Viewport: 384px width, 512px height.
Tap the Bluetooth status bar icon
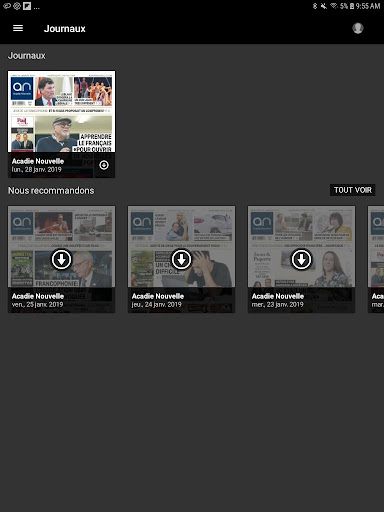315,6
